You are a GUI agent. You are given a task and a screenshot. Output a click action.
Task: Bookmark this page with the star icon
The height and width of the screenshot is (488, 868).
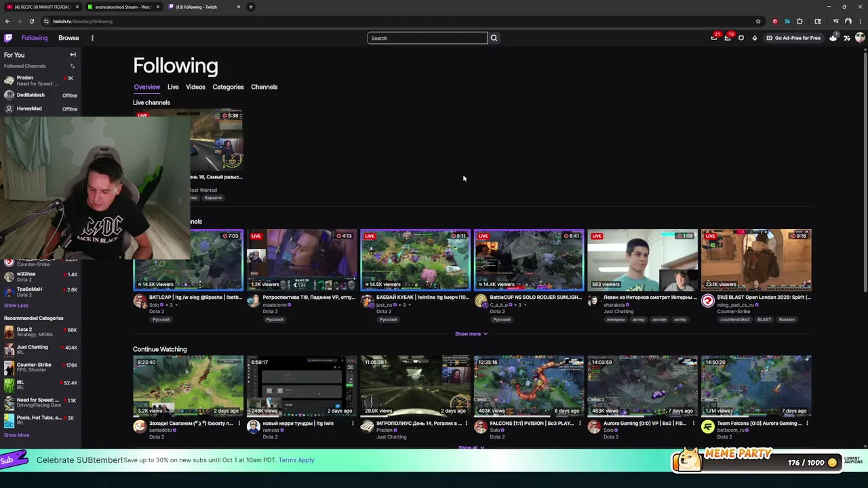tap(758, 21)
